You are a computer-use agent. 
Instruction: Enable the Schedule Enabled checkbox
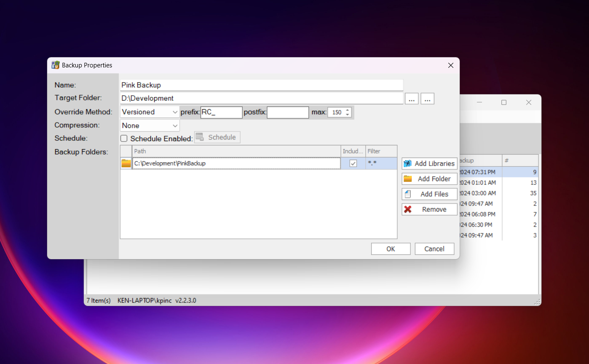click(x=124, y=138)
